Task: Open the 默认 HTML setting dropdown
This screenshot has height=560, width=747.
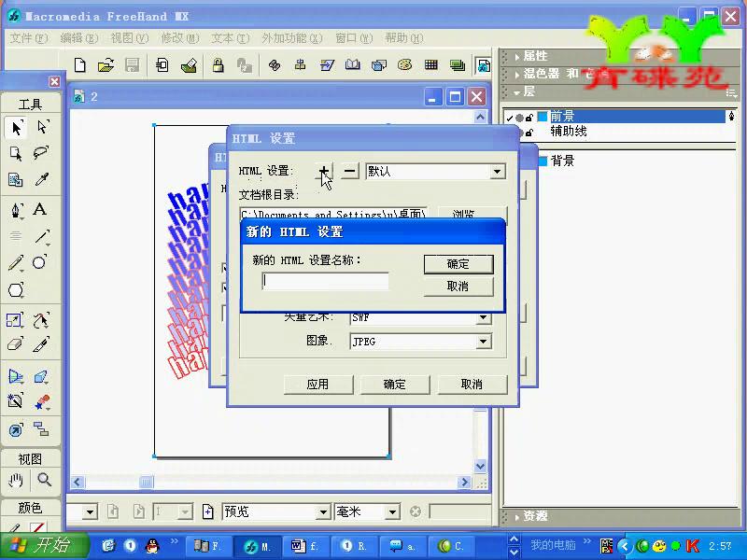Action: pyautogui.click(x=497, y=172)
